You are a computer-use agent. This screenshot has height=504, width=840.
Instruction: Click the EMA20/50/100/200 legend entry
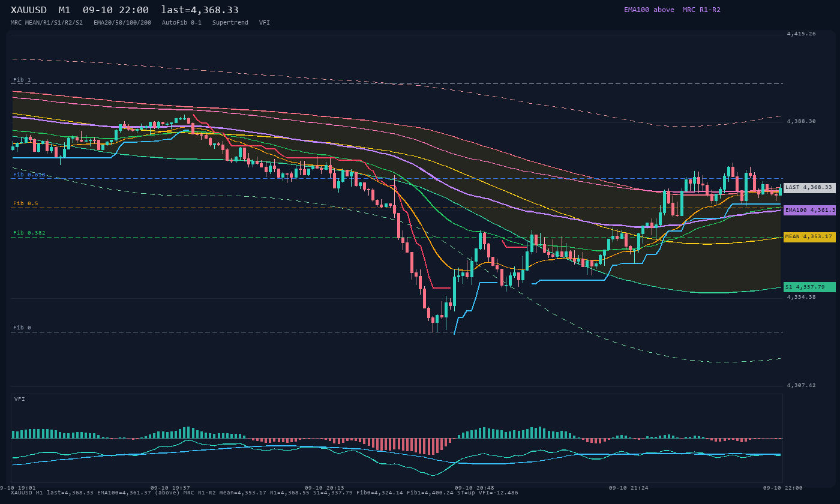[x=122, y=23]
